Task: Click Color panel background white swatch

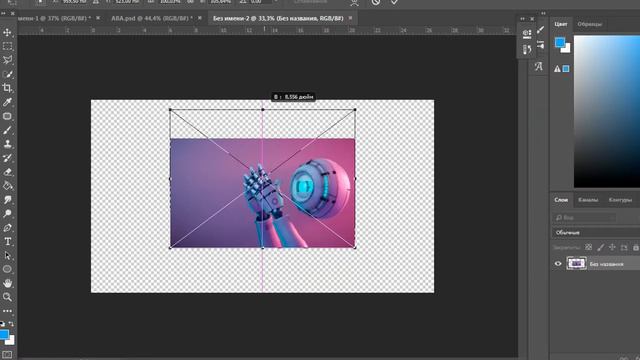Action: [x=567, y=49]
